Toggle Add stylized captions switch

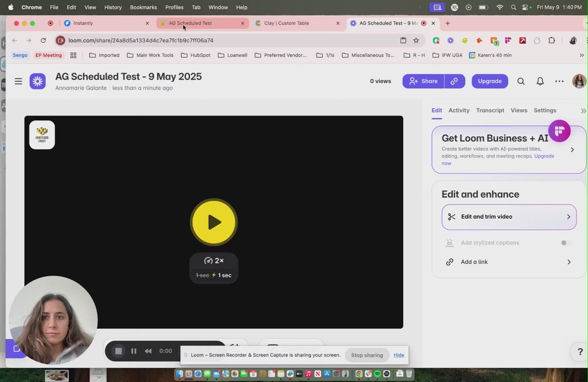[x=566, y=242]
